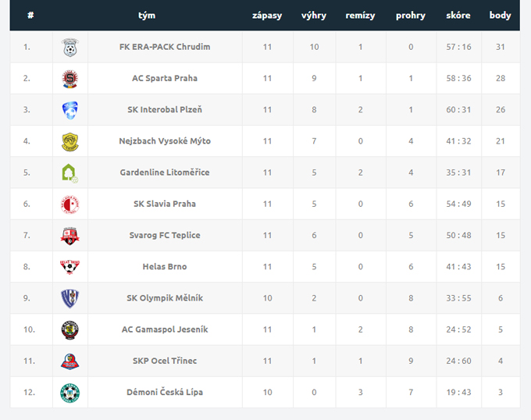Image resolution: width=531 pixels, height=420 pixels.
Task: Open the FK ERA-PACK Chrudim team name
Action: [x=165, y=47]
